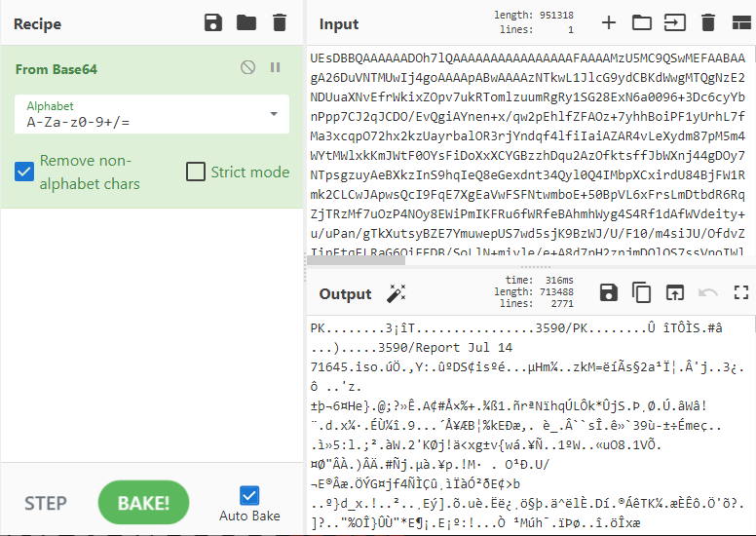Undo using the Output undo arrow
The image size is (756, 536).
(708, 292)
